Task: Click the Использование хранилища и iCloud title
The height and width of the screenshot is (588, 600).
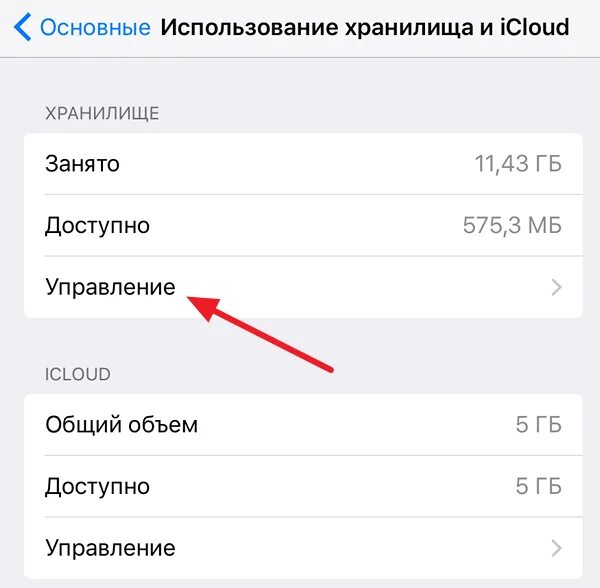Action: (365, 28)
